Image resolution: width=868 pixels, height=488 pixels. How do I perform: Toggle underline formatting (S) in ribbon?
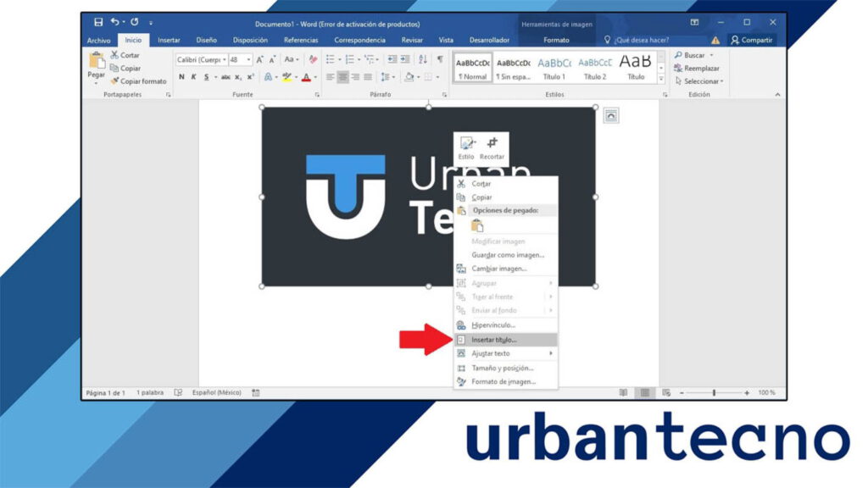(x=206, y=77)
